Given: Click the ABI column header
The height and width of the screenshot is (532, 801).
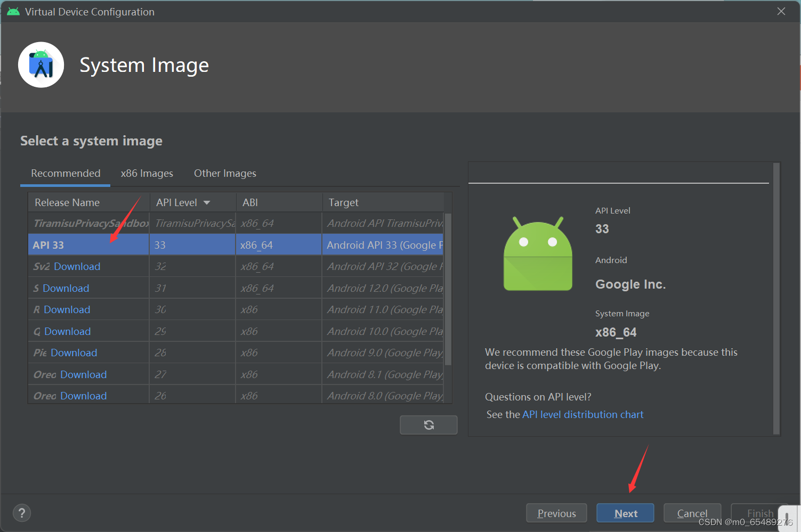Looking at the screenshot, I should coord(279,202).
